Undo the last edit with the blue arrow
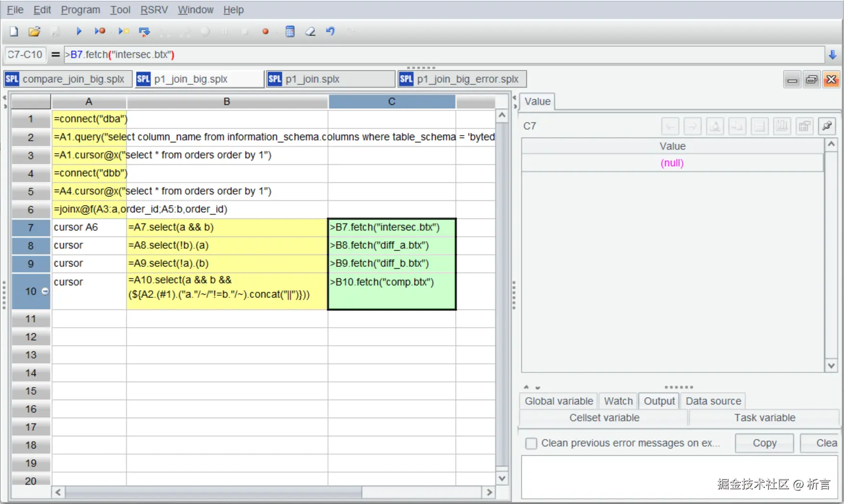The height and width of the screenshot is (504, 844). pos(330,31)
